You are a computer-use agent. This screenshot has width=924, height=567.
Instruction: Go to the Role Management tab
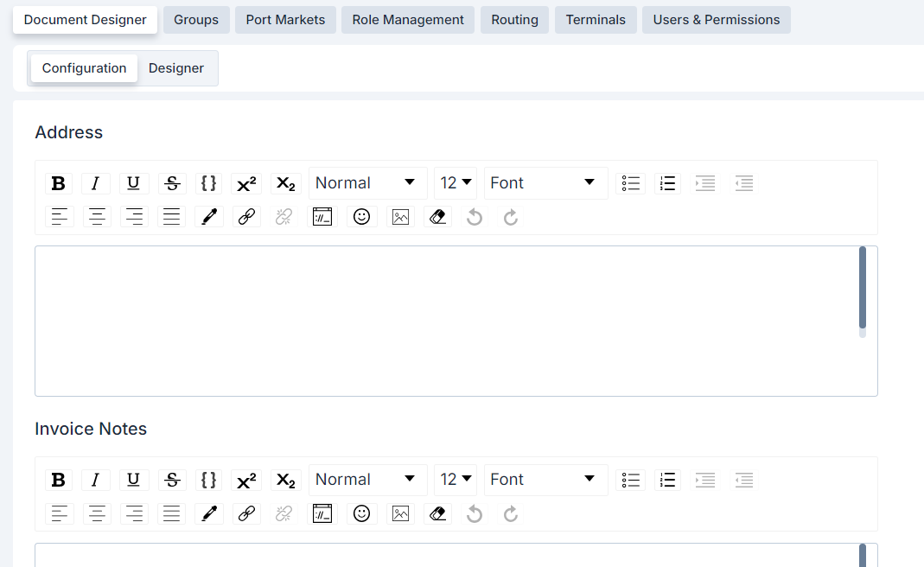point(408,20)
